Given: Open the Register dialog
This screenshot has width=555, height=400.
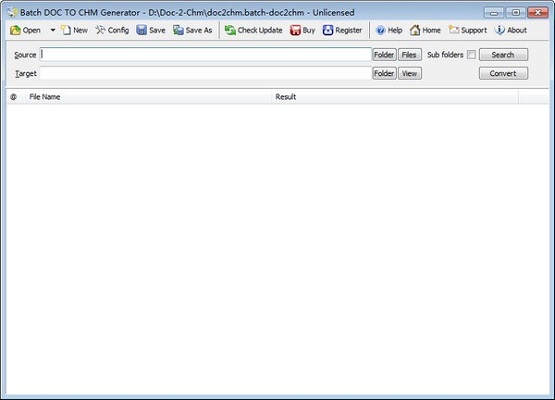Looking at the screenshot, I should 342,30.
